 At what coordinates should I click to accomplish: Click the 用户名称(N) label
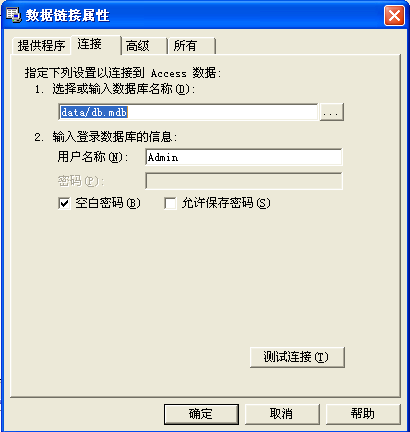coord(93,157)
